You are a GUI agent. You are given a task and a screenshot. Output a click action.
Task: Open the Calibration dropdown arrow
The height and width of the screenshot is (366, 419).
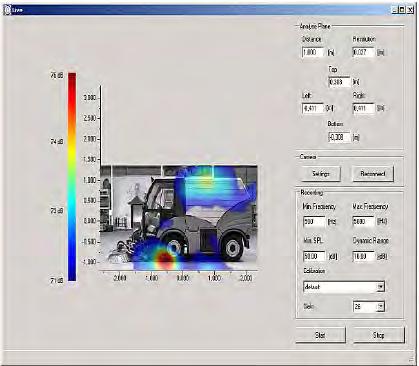(380, 287)
